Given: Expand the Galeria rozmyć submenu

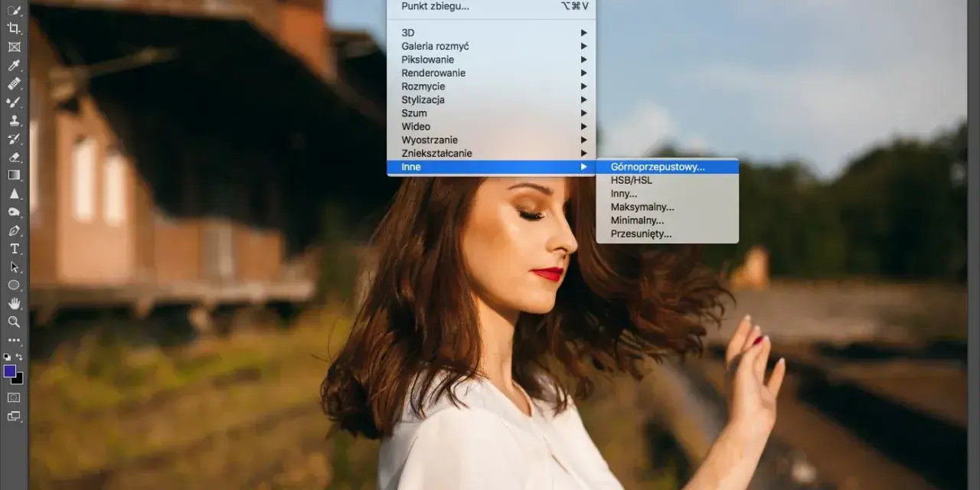Looking at the screenshot, I should pyautogui.click(x=492, y=46).
